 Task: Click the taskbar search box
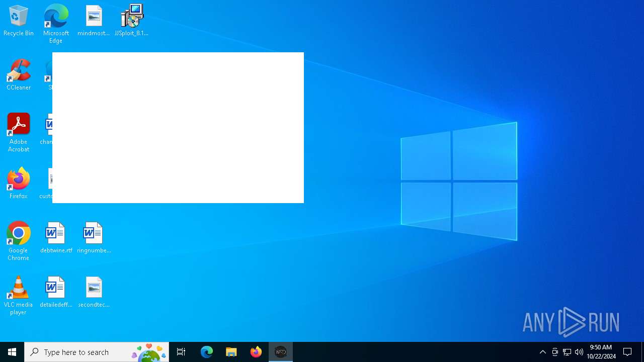[x=97, y=352]
